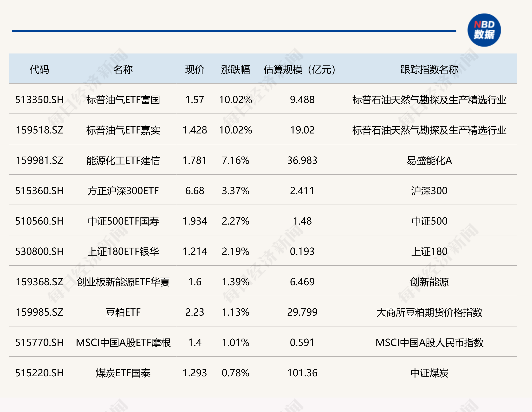Click the 方正沪深300ETF row name
Screen dimensions: 532x412
tap(123, 191)
